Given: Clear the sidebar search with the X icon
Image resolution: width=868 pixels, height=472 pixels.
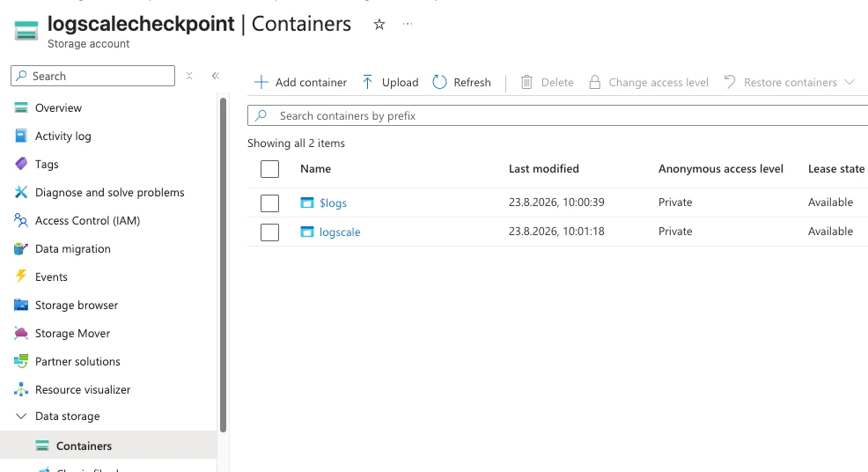Looking at the screenshot, I should pos(189,76).
